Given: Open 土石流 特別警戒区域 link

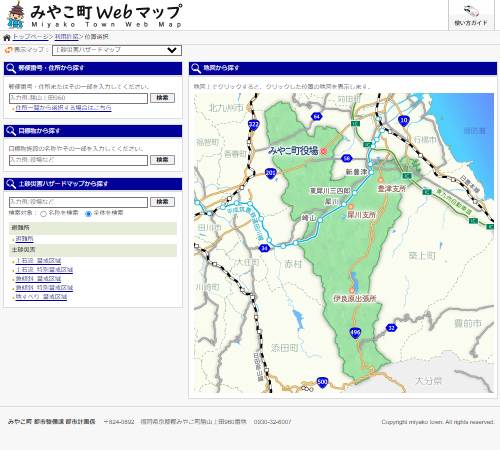Looking at the screenshot, I should [44, 270].
